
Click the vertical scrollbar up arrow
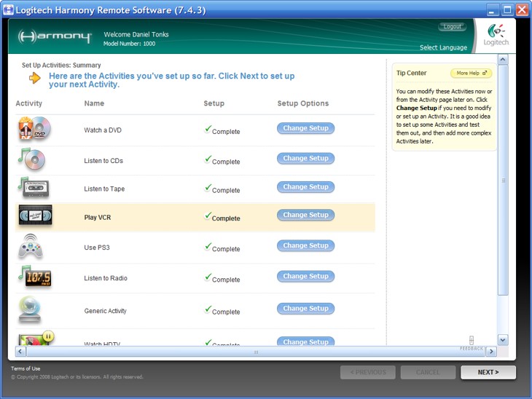[503, 59]
